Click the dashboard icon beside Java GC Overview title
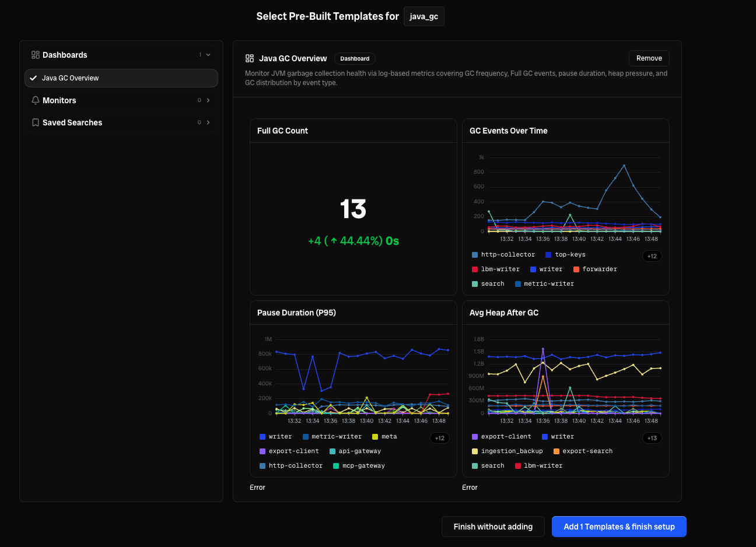Viewport: 756px width, 547px height. coord(250,58)
